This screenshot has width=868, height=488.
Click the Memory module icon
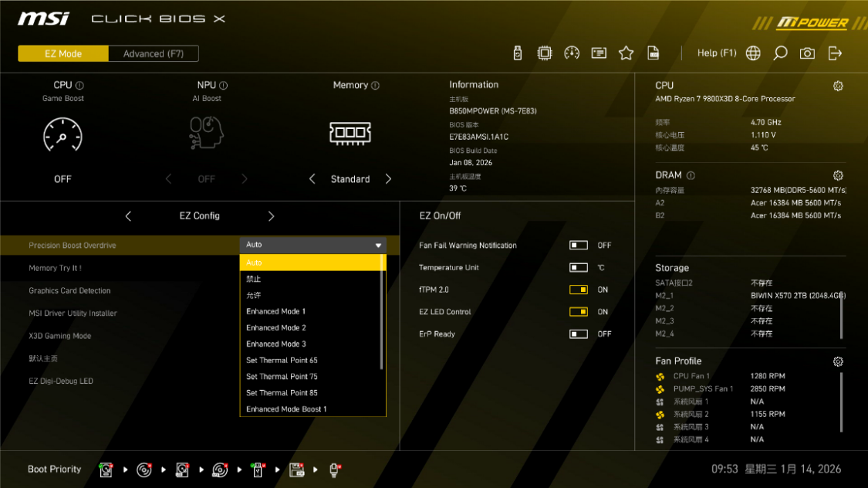coord(350,133)
